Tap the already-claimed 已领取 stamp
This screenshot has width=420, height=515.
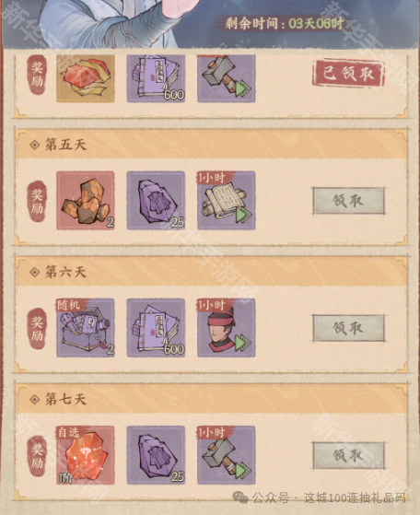348,74
